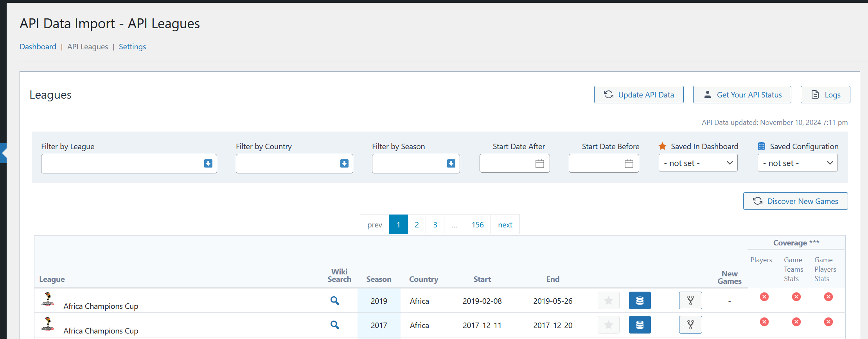Click Get Your API Status button
The width and height of the screenshot is (868, 339).
742,95
